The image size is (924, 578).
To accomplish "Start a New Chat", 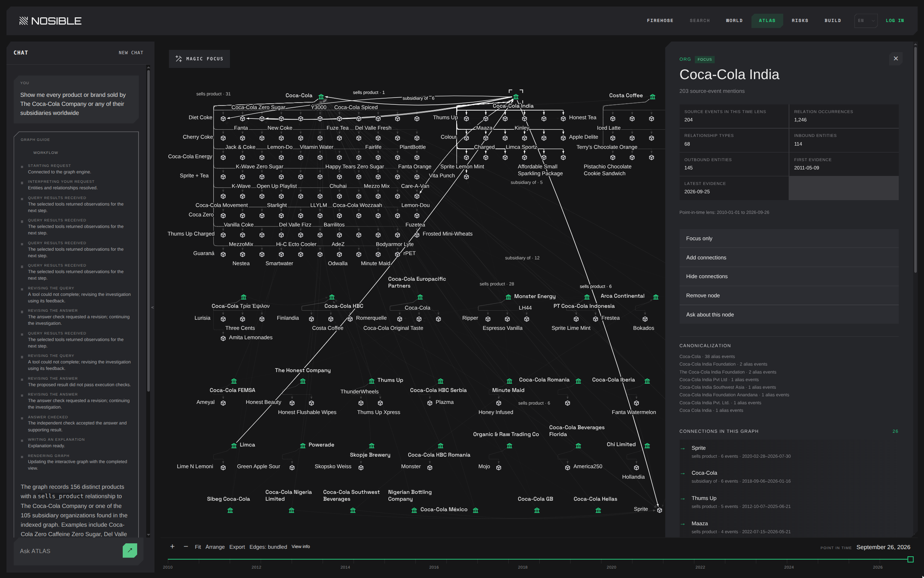I will pyautogui.click(x=131, y=53).
